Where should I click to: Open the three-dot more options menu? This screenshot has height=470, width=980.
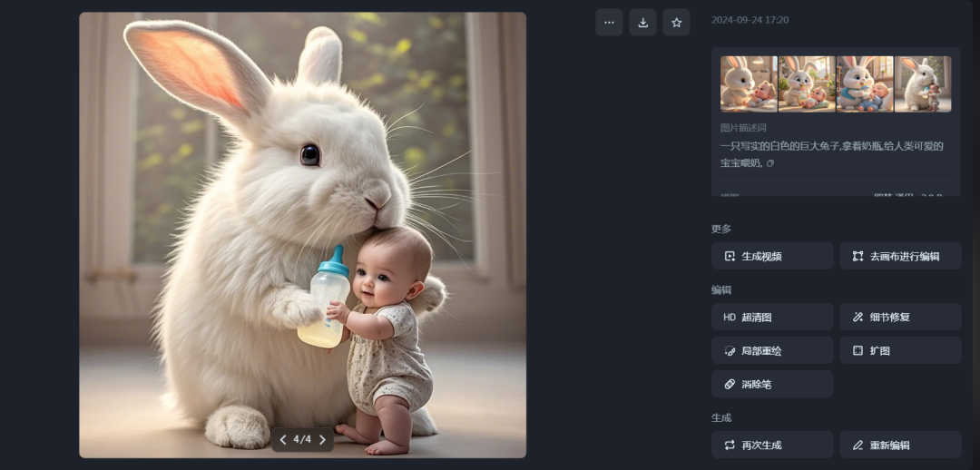(x=609, y=23)
